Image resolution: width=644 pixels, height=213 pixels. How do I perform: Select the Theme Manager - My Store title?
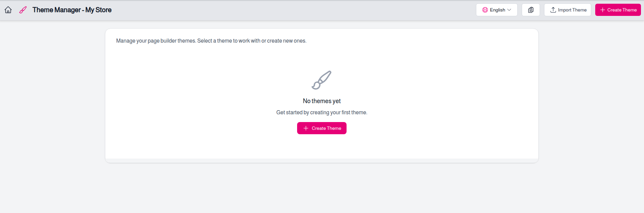point(71,10)
